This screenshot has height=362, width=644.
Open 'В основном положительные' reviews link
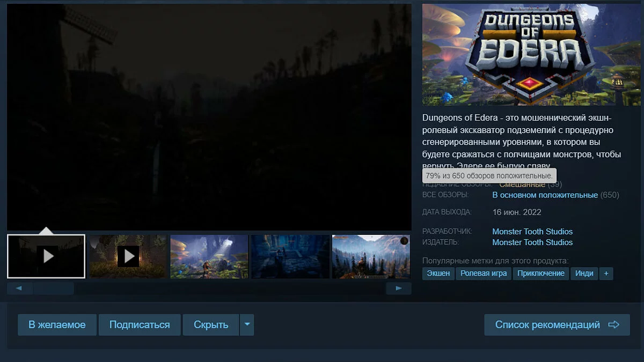coord(545,195)
